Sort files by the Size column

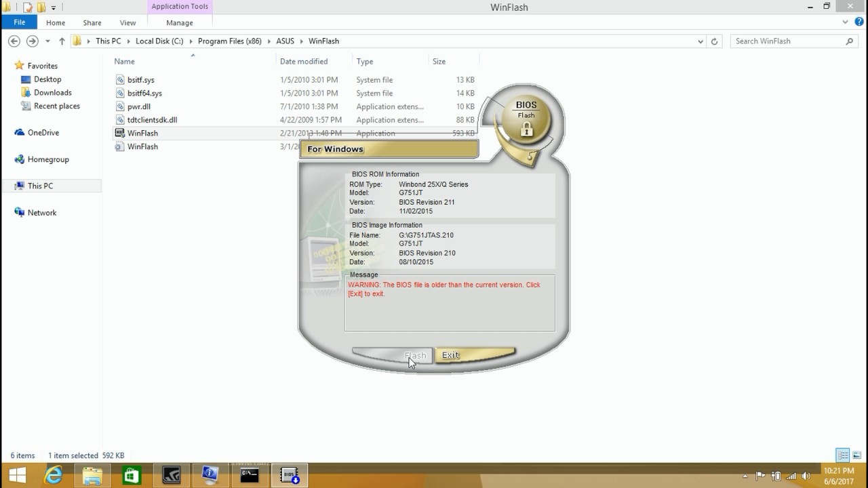click(x=439, y=62)
